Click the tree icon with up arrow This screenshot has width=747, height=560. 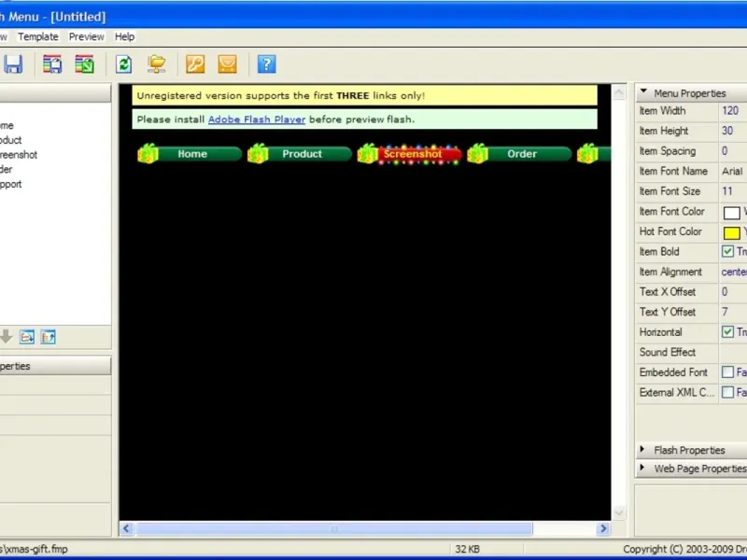pyautogui.click(x=49, y=337)
